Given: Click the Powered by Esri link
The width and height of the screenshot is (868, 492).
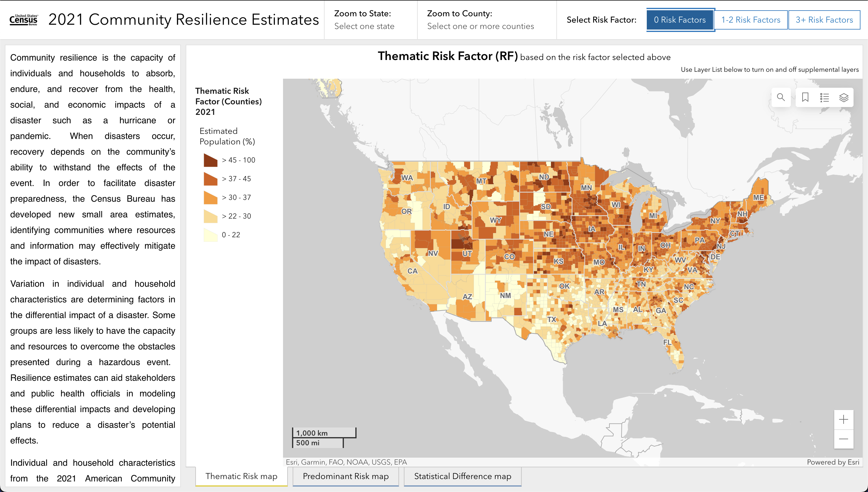Looking at the screenshot, I should click(833, 462).
